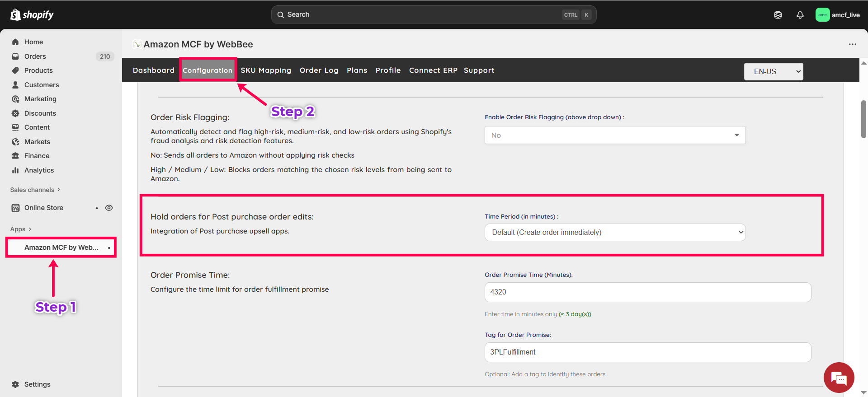Expand the Time Period minutes dropdown
The height and width of the screenshot is (397, 868).
click(x=615, y=232)
